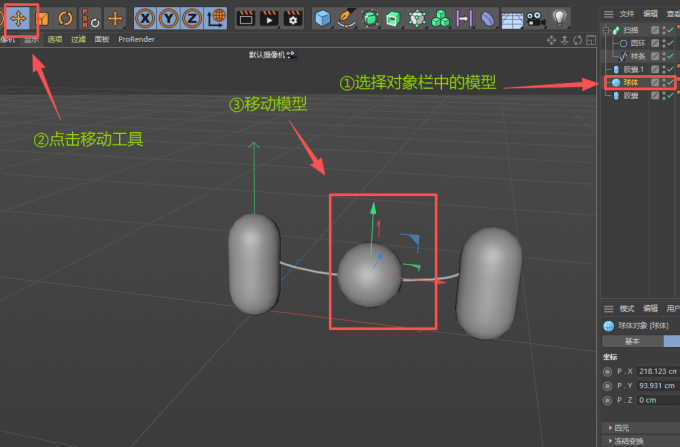Select the Move tool in the toolbar
Viewport: 680px width, 447px height.
pyautogui.click(x=19, y=18)
